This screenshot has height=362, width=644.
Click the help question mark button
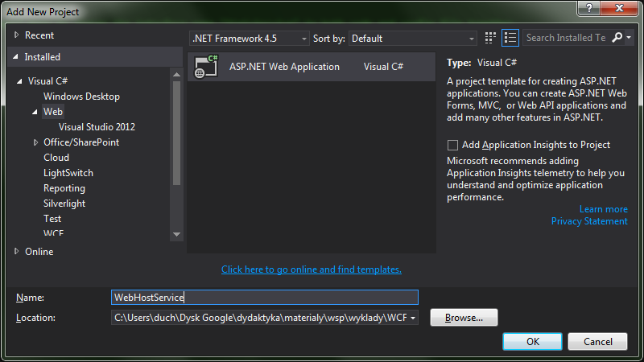[589, 8]
